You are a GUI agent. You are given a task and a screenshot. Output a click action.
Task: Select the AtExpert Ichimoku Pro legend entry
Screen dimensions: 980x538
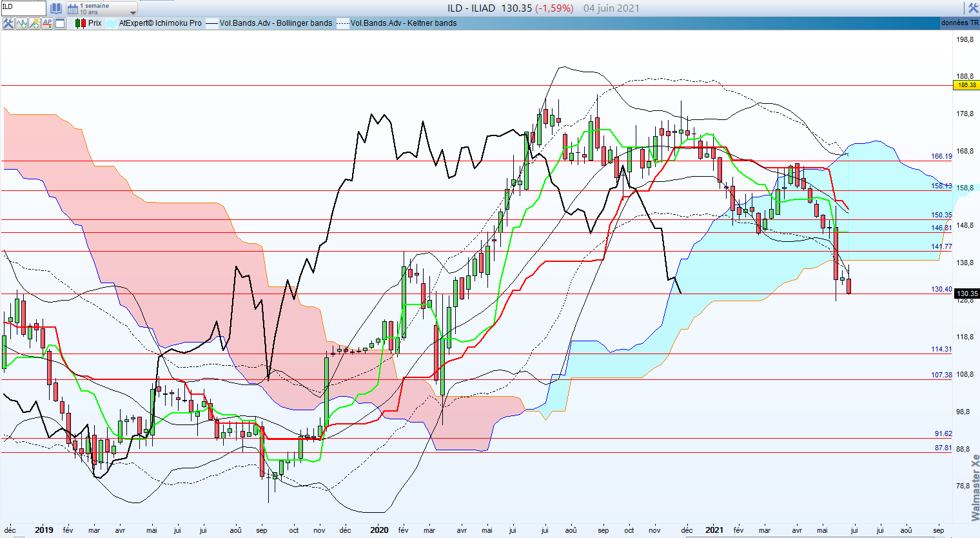coord(154,23)
